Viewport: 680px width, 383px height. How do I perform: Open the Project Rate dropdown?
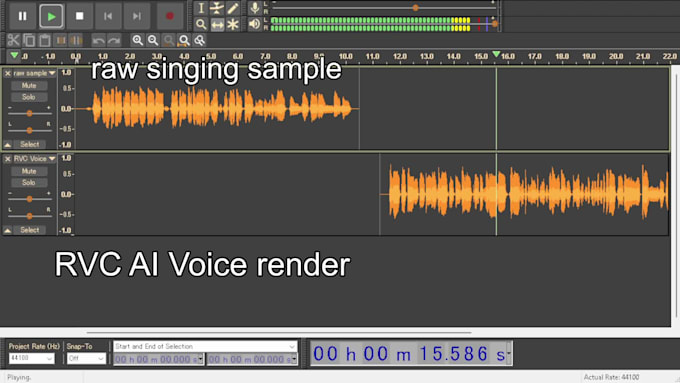[31, 359]
